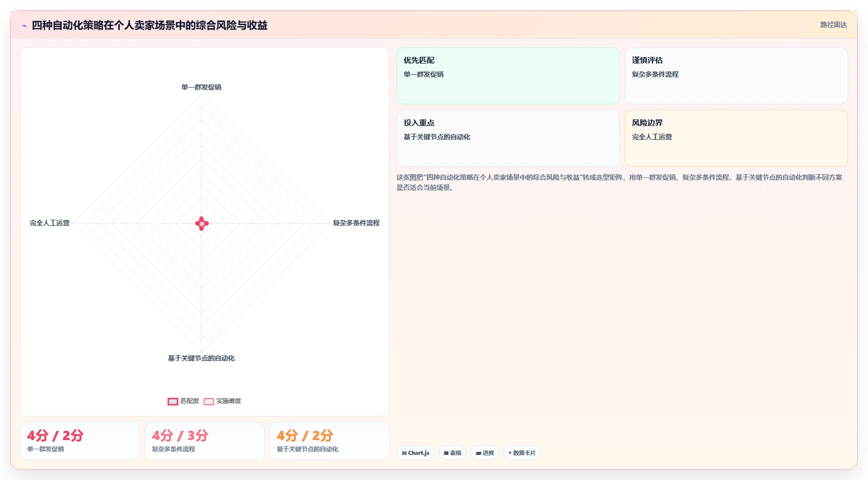Image resolution: width=868 pixels, height=480 pixels.
Task: Select the 优先匹配 card
Action: tap(508, 76)
